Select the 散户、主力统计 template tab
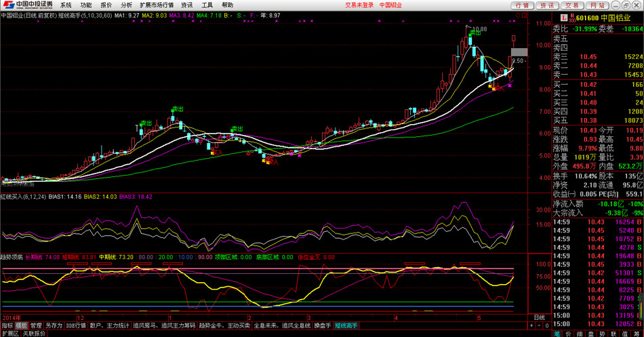The width and height of the screenshot is (644, 337). (x=109, y=325)
